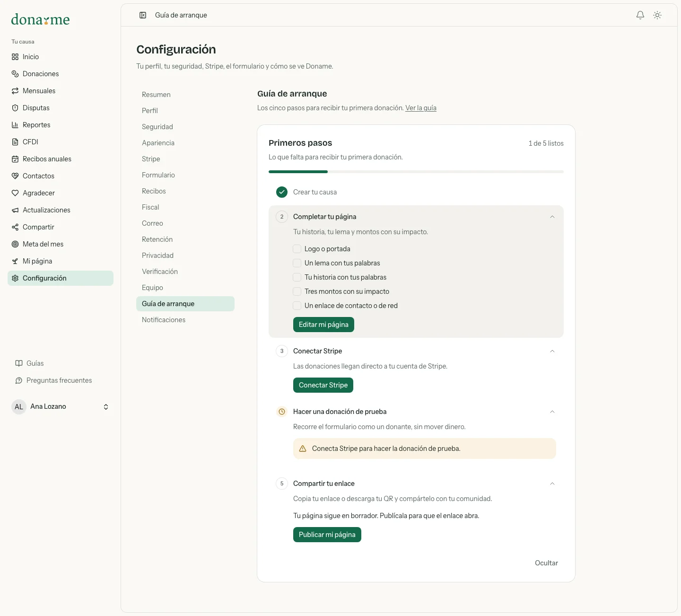The width and height of the screenshot is (681, 616).
Task: Click the Disputas shield icon
Action: (x=15, y=108)
